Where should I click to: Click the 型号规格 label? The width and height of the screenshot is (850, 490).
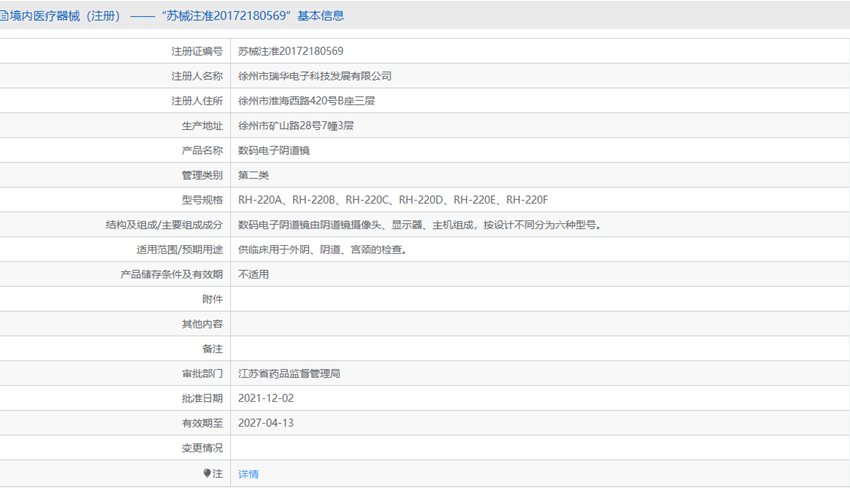coord(202,200)
